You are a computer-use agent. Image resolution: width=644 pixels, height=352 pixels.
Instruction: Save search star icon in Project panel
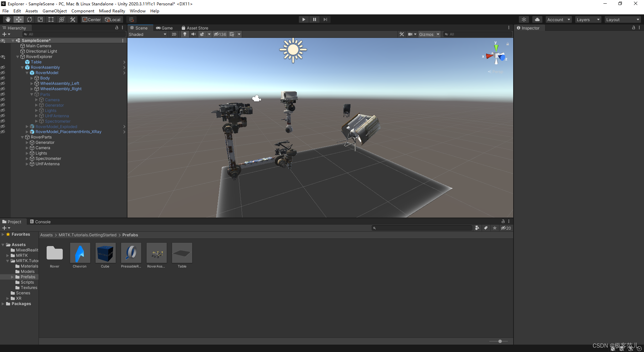495,228
